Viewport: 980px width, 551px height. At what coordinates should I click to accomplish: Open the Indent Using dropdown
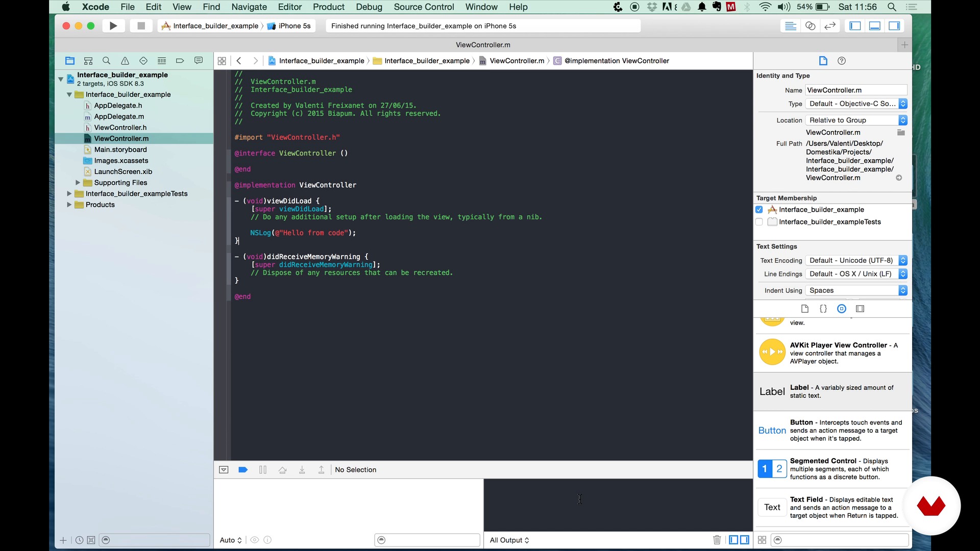click(856, 290)
